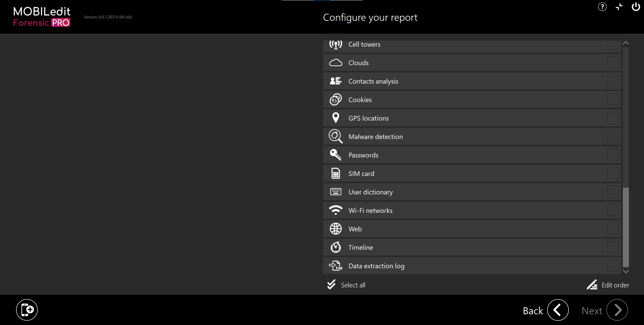Screen dimensions: 644x325
Task: Click the Passwords key icon
Action: (x=335, y=155)
